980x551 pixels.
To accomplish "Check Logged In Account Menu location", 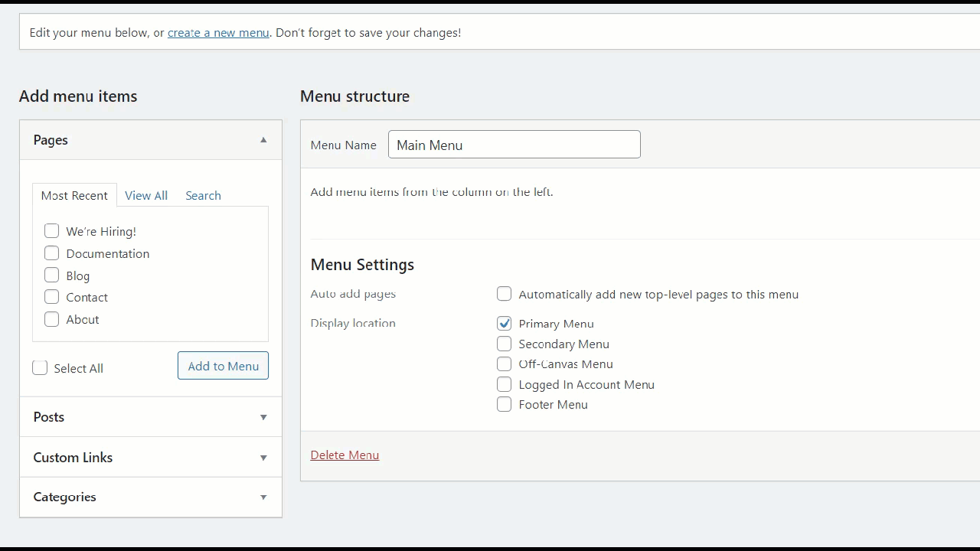I will click(504, 384).
